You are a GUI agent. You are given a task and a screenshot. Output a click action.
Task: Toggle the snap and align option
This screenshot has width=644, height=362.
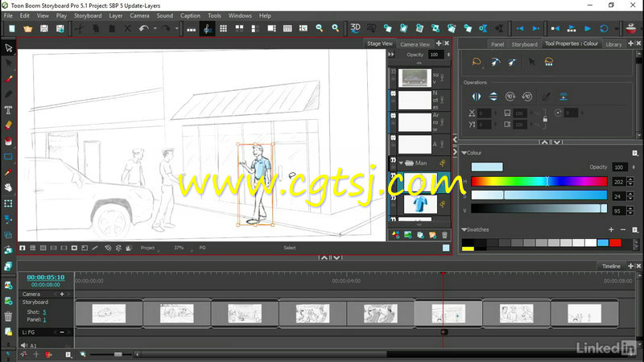click(x=563, y=97)
